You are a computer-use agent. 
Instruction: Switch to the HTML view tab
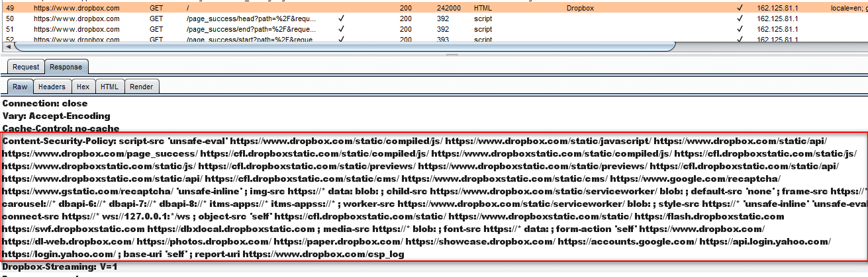[109, 87]
